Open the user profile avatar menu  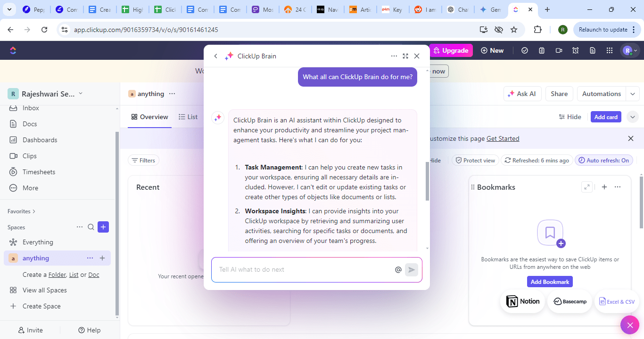tap(630, 50)
